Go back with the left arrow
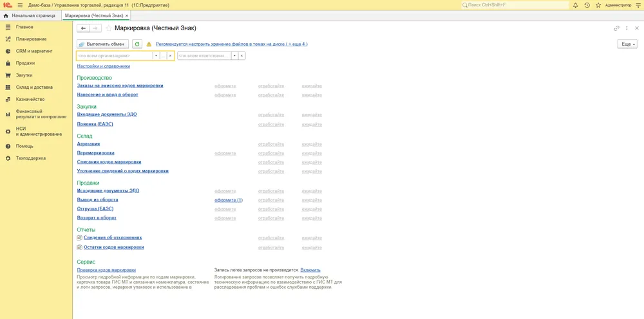 (x=83, y=28)
